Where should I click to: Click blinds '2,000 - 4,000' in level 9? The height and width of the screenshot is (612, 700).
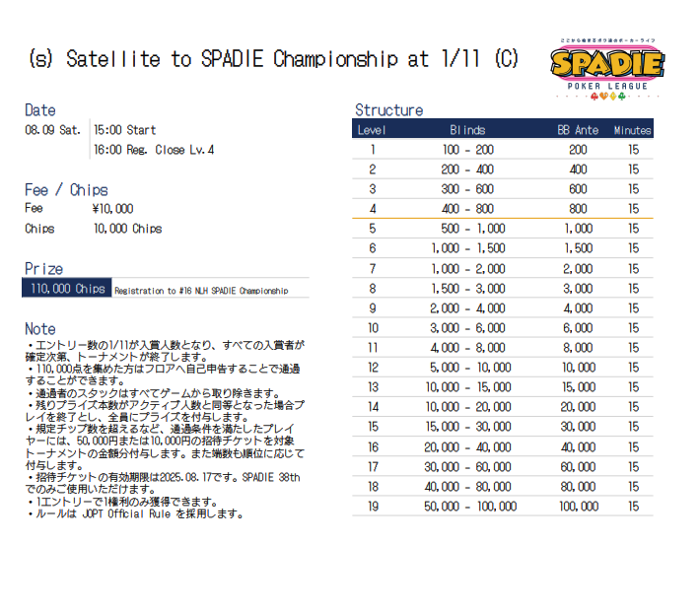[468, 308]
